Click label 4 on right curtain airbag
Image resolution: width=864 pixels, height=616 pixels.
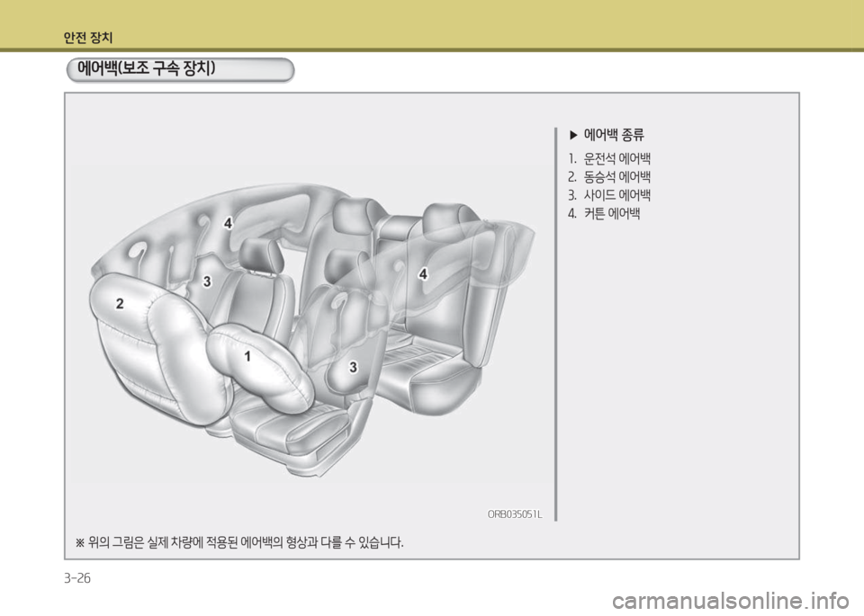point(423,273)
